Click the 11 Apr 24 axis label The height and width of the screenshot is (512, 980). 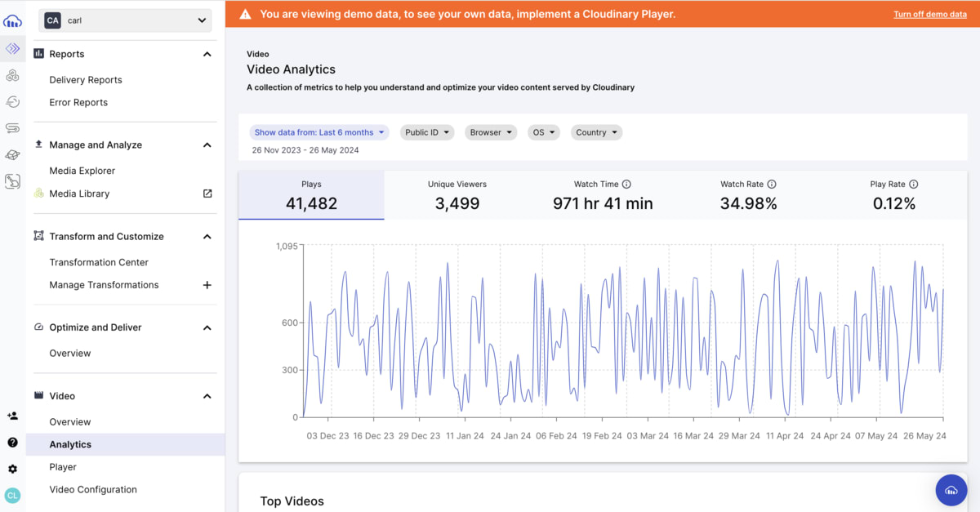pos(786,436)
